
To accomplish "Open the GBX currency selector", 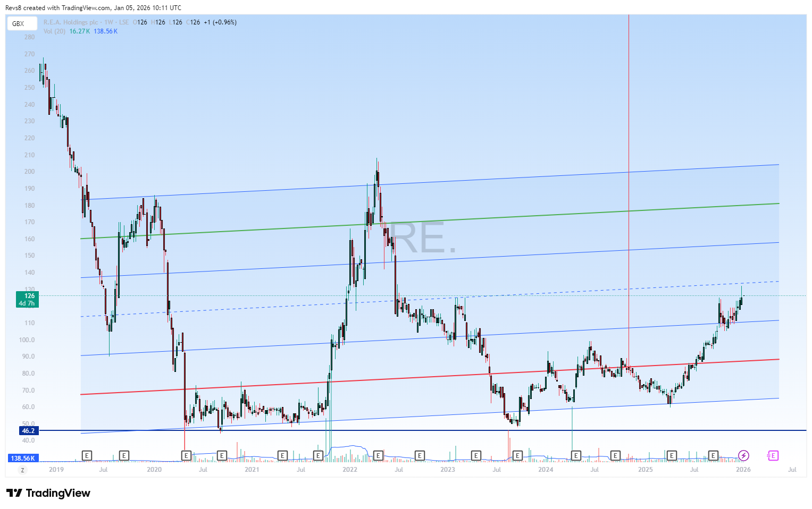I will coord(21,23).
